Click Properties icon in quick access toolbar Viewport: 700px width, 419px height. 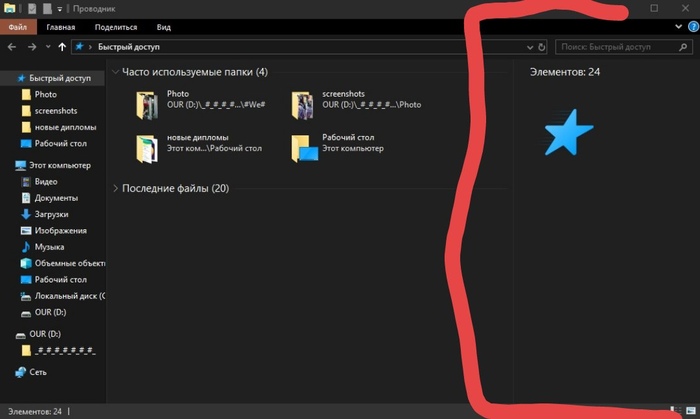32,8
